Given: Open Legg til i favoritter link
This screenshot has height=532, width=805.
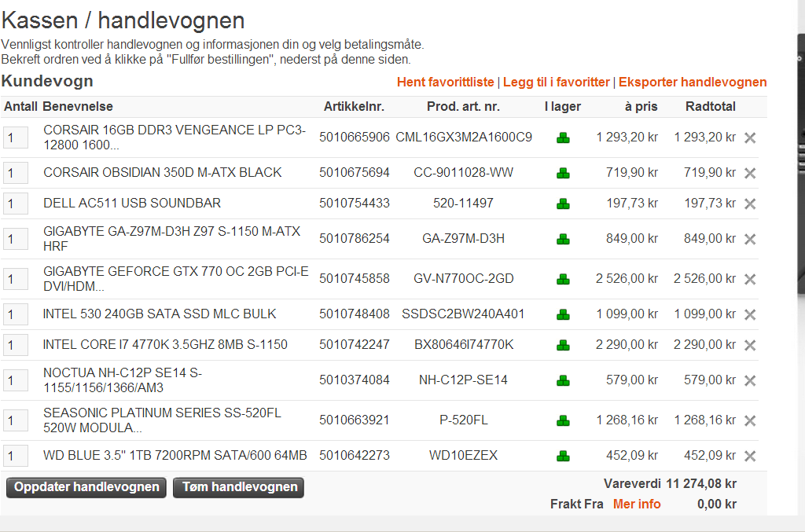Looking at the screenshot, I should pyautogui.click(x=557, y=82).
